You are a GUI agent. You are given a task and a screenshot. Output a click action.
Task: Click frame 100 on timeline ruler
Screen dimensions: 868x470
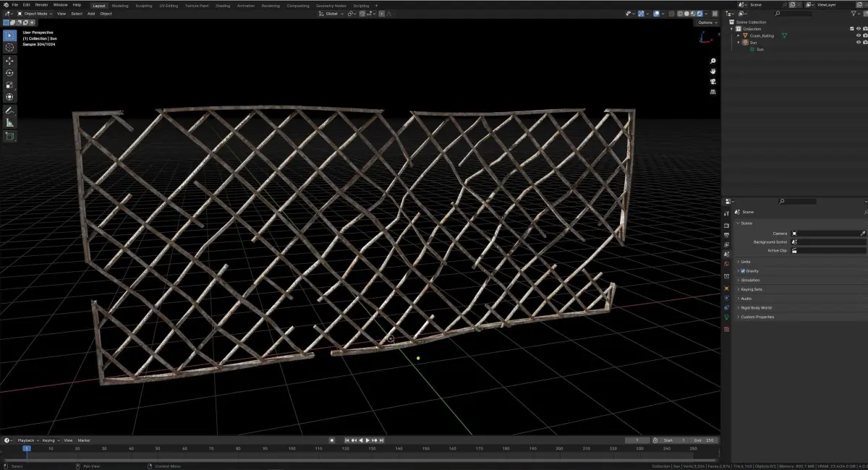pyautogui.click(x=292, y=448)
